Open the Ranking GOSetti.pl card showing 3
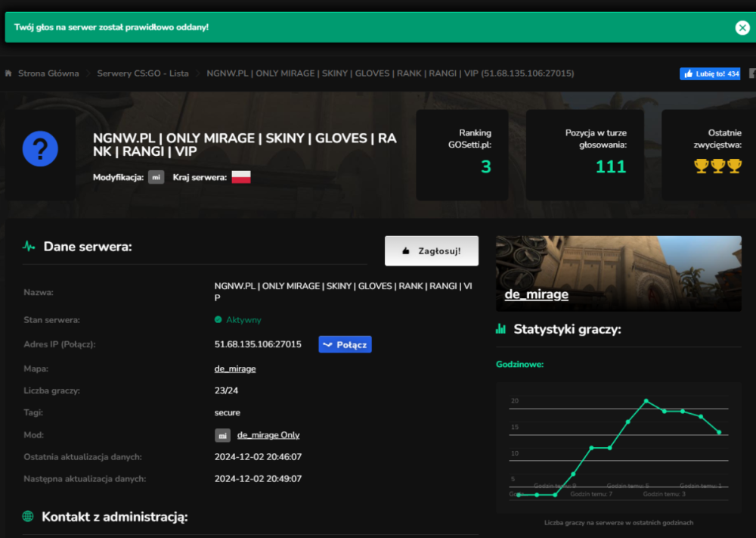Screen dimensions: 756x538 462,155
